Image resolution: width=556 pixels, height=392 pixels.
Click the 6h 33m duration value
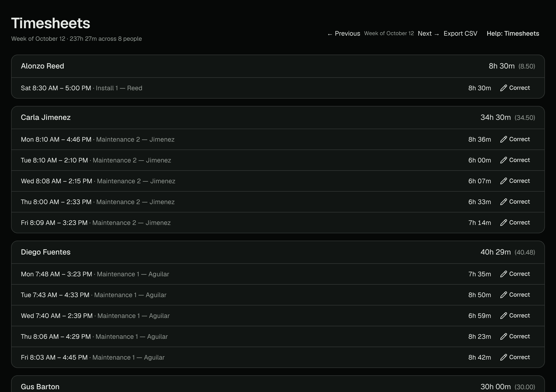[x=480, y=202]
